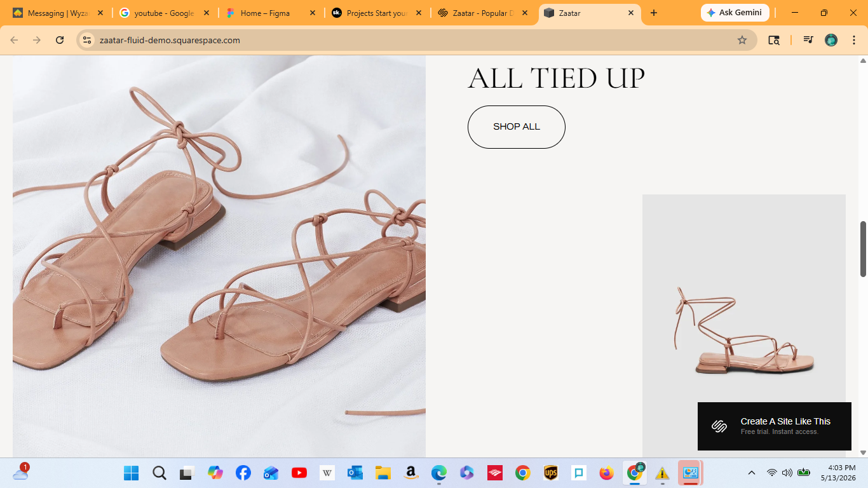The width and height of the screenshot is (868, 488).
Task: Close the Projects Start your tab
Action: tap(418, 13)
